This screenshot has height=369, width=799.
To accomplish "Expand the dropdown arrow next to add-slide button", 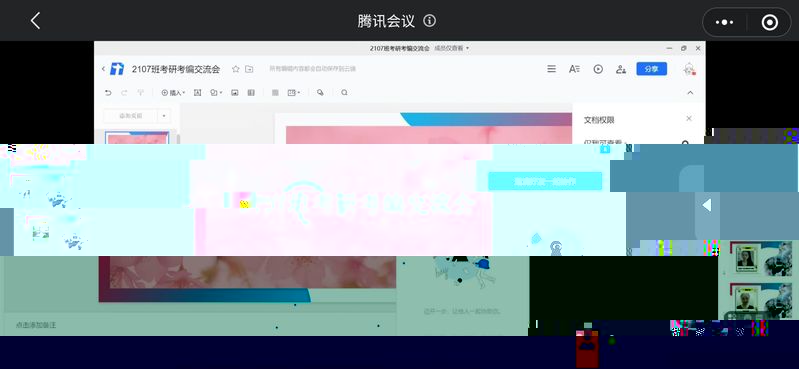I will click(x=164, y=116).
